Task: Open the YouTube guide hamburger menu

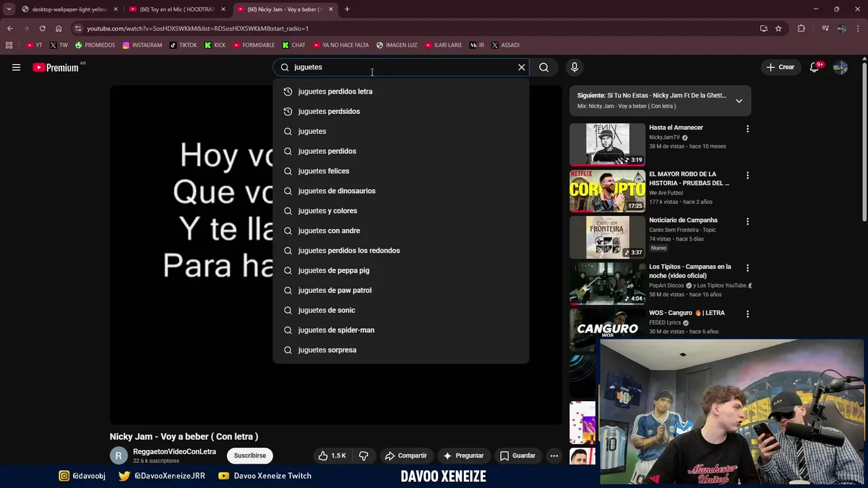Action: pyautogui.click(x=16, y=67)
